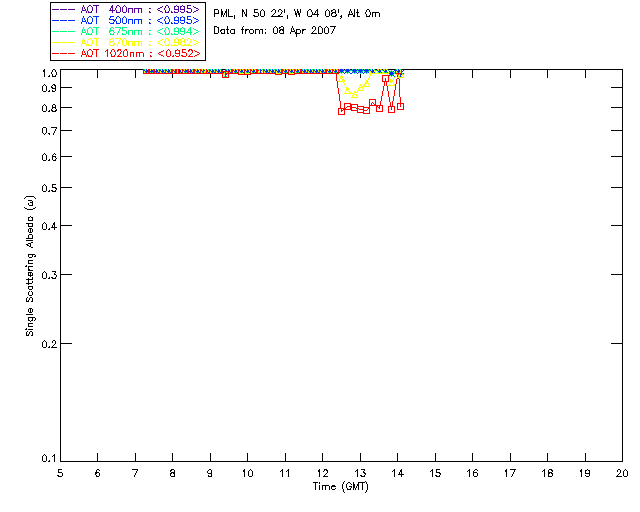
Task: Click the 'Data from: 08 Apr 2007' label
Action: pos(275,31)
